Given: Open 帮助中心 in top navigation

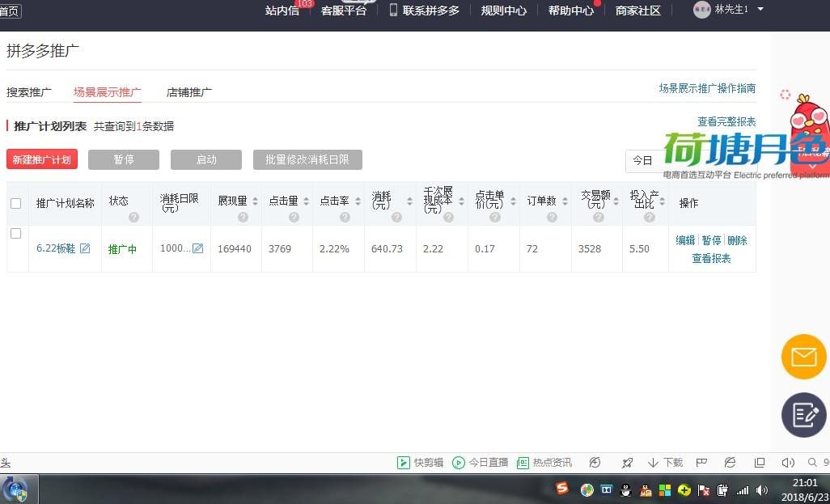Looking at the screenshot, I should [x=571, y=10].
